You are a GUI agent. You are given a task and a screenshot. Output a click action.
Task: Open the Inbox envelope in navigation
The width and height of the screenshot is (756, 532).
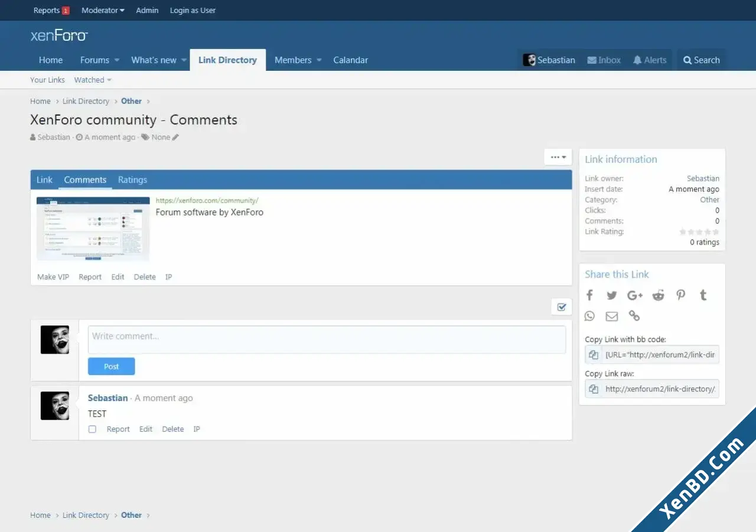(604, 60)
